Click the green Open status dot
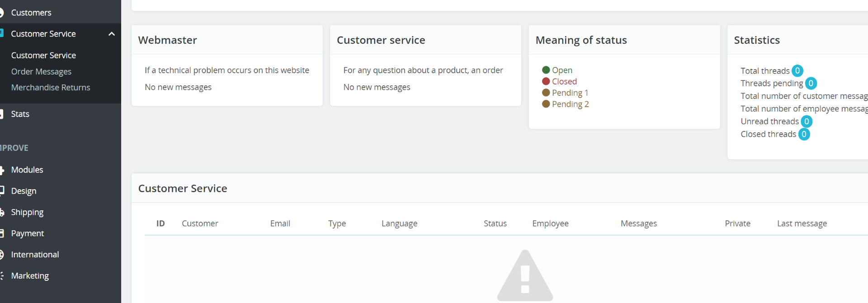Image resolution: width=868 pixels, height=303 pixels. (x=546, y=70)
